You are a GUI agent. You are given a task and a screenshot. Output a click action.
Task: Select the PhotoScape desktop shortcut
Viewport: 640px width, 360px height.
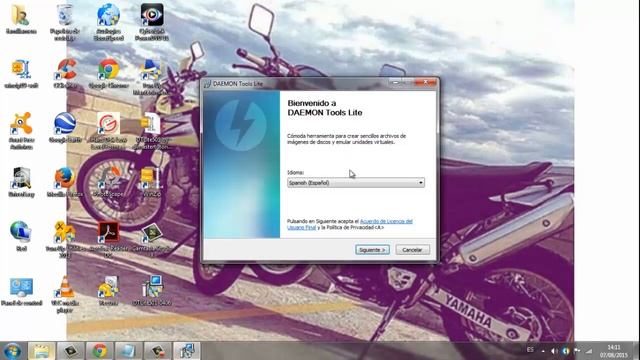click(108, 182)
